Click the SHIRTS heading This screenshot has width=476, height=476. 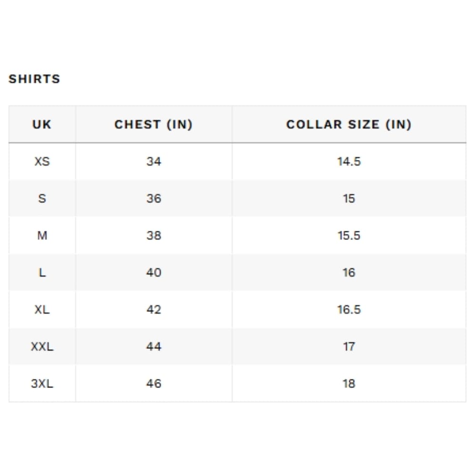tap(34, 79)
